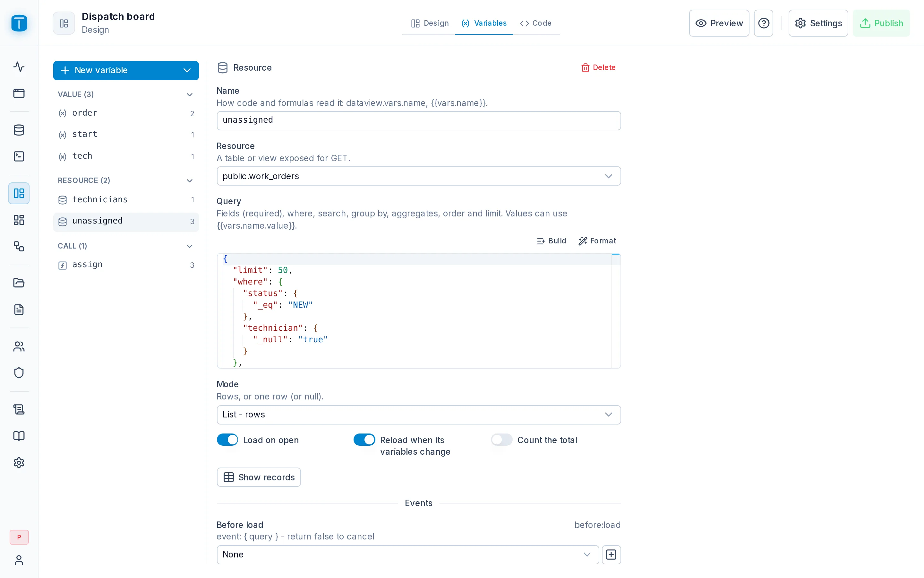The width and height of the screenshot is (924, 578).
Task: Open the folder icon in sidebar
Action: coord(19,283)
